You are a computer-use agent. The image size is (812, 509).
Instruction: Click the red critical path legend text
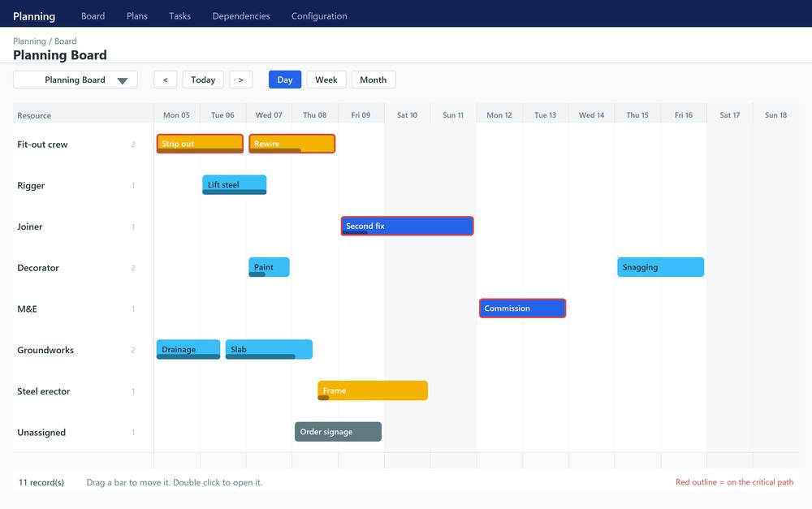click(x=734, y=482)
